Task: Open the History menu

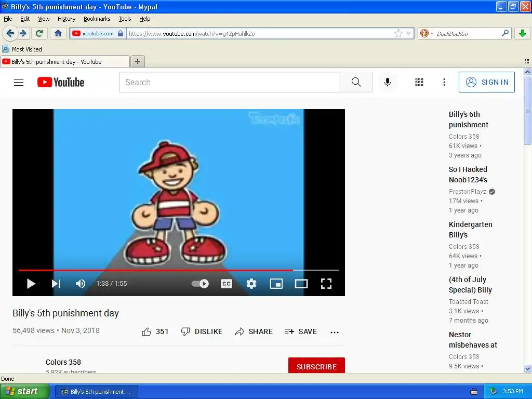Action: (66, 19)
